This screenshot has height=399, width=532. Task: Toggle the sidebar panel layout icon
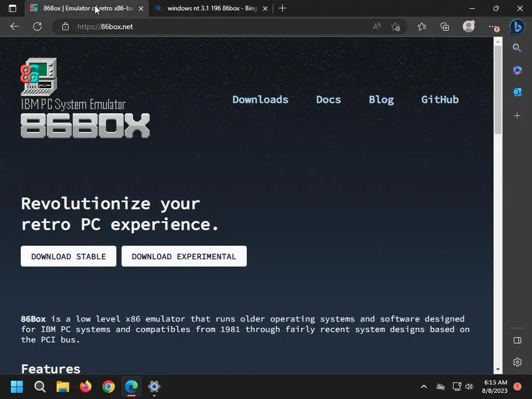click(x=517, y=340)
